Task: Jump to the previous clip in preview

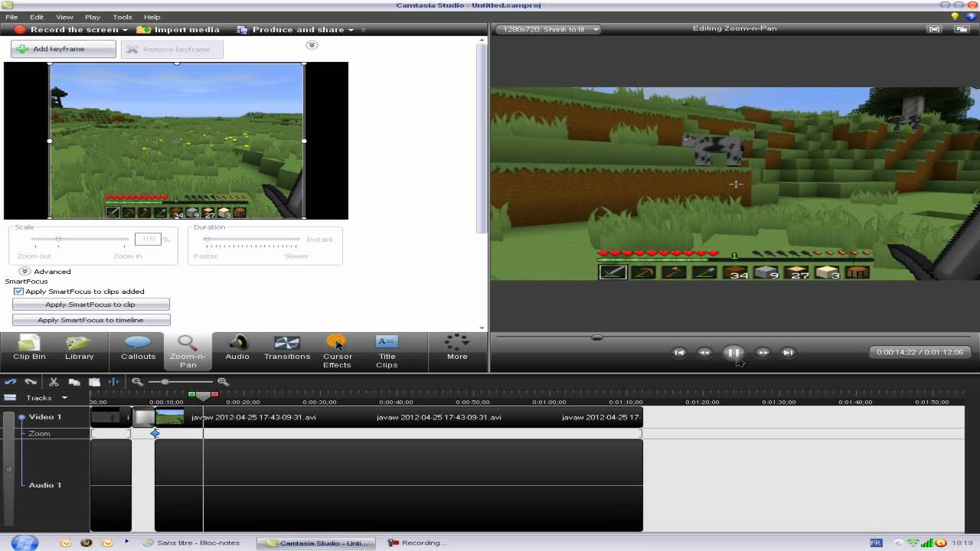Action: pyautogui.click(x=678, y=352)
